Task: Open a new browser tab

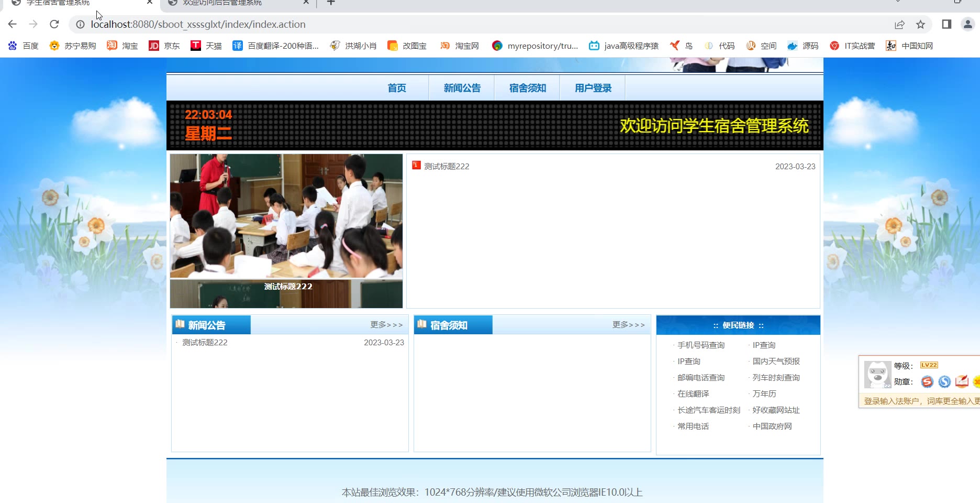Action: pyautogui.click(x=331, y=3)
